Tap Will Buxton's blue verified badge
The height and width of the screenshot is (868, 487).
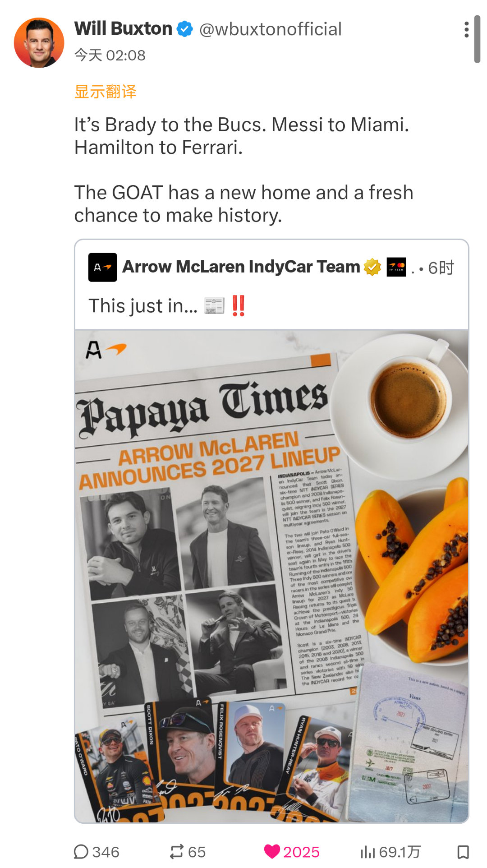coord(185,29)
